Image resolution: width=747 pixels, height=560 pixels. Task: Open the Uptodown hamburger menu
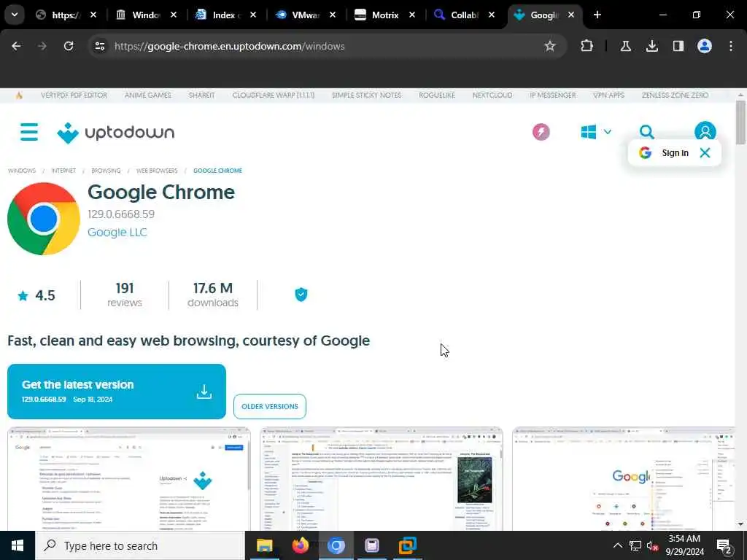click(29, 132)
